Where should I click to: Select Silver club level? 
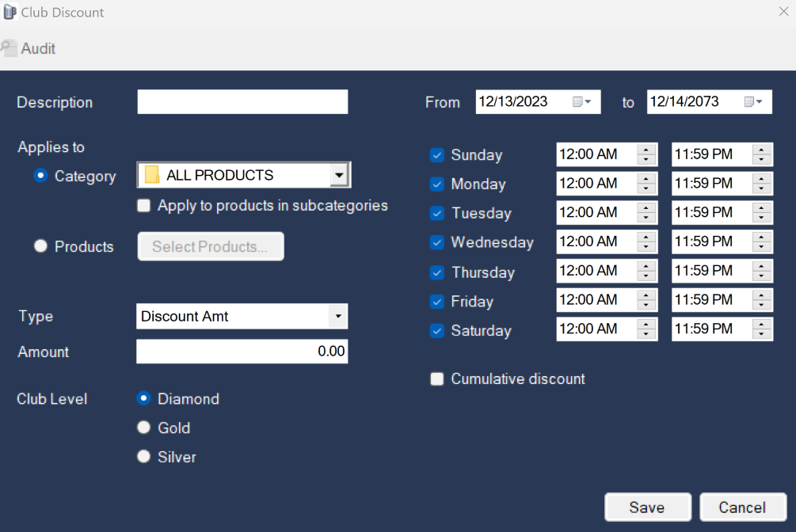[x=143, y=456]
